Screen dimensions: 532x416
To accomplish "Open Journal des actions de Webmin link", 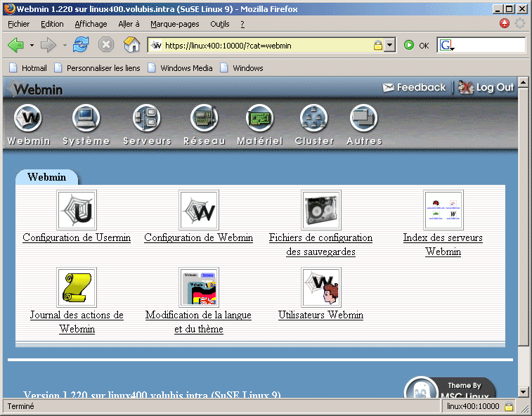I will click(77, 322).
